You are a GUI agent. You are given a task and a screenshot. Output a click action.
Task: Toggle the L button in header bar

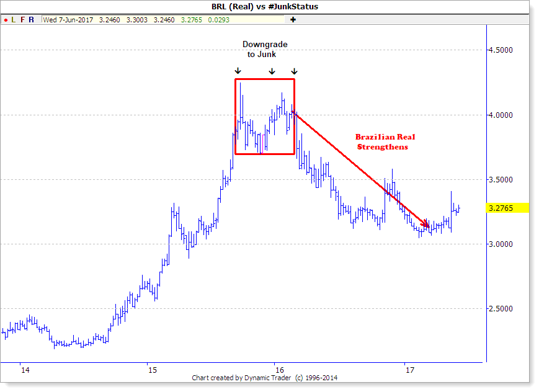14,20
